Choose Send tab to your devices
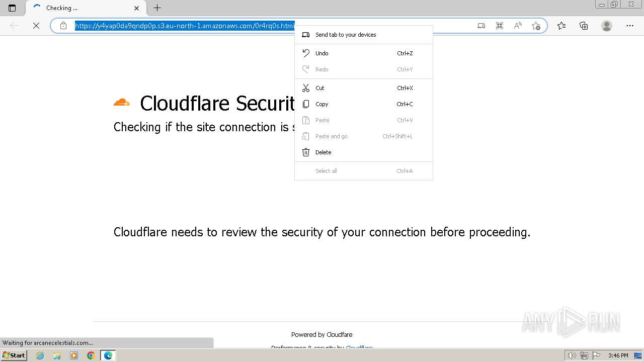 [363, 35]
